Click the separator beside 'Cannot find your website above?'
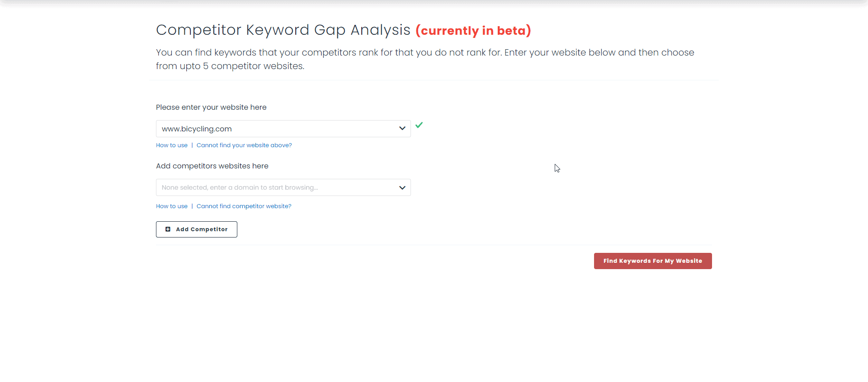The image size is (868, 382). tap(192, 145)
